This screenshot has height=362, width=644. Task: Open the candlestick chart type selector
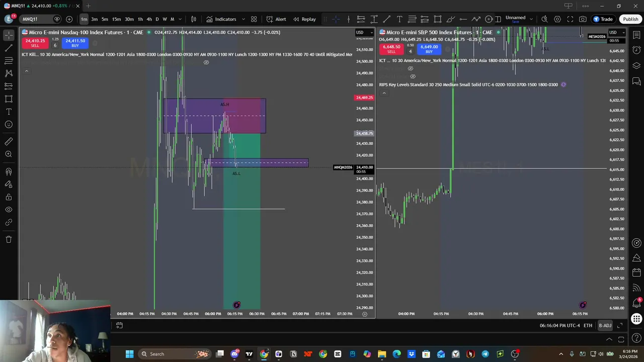click(x=194, y=19)
